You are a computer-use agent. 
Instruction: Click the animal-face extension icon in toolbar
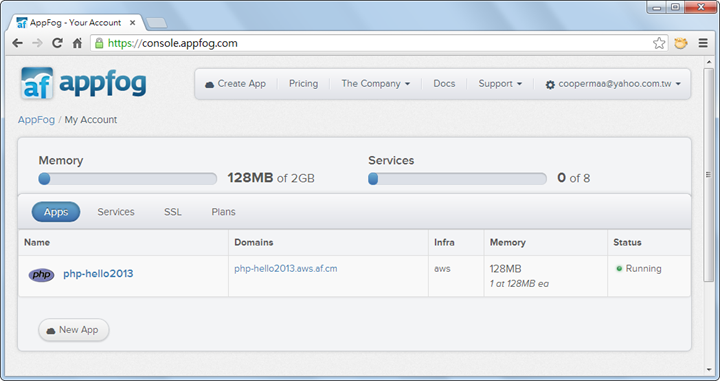(x=681, y=43)
